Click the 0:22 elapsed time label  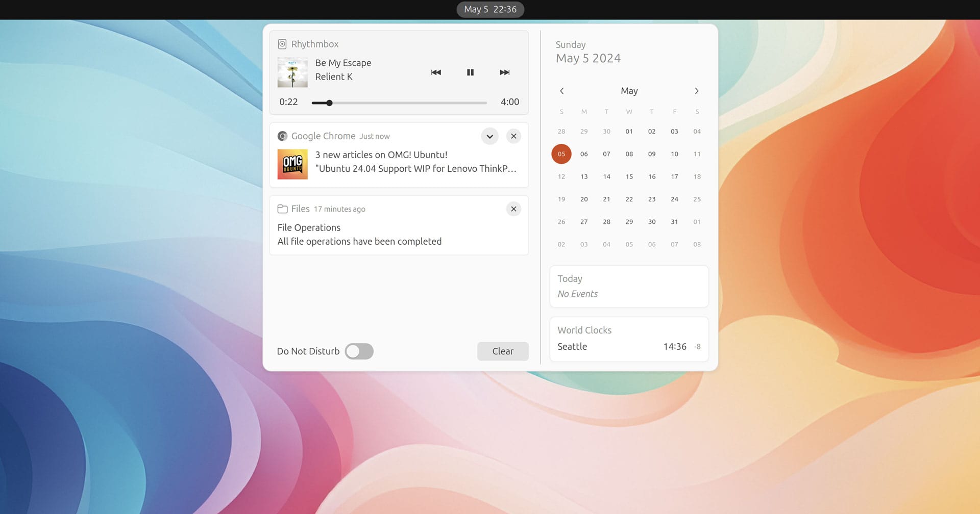[288, 102]
